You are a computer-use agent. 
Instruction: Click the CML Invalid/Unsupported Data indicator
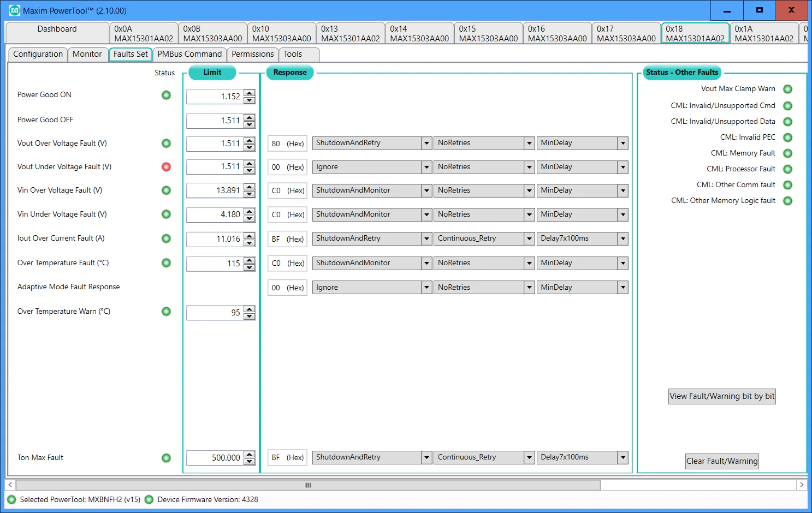coord(787,122)
